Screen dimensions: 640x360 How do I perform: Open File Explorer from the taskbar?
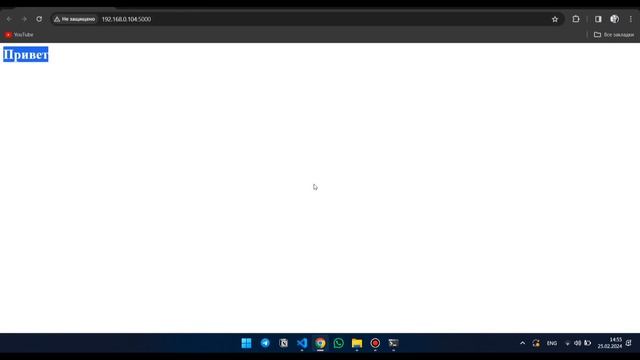357,343
